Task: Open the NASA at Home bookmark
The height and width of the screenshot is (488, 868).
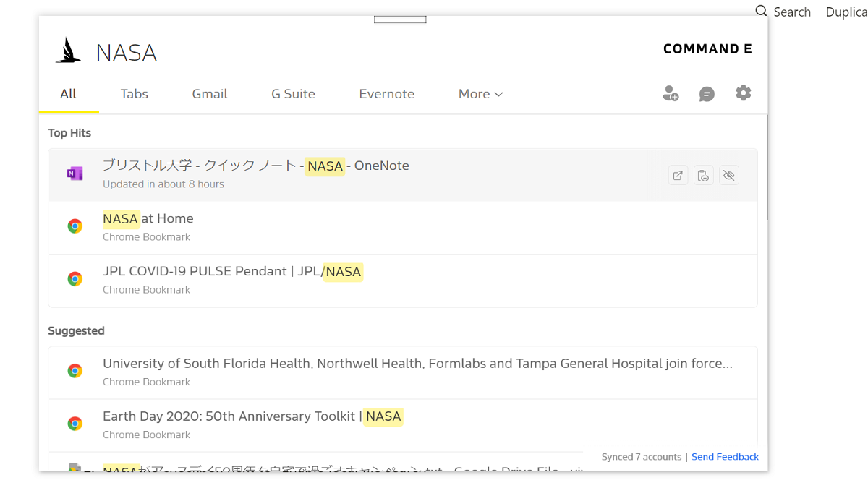Action: 403,228
